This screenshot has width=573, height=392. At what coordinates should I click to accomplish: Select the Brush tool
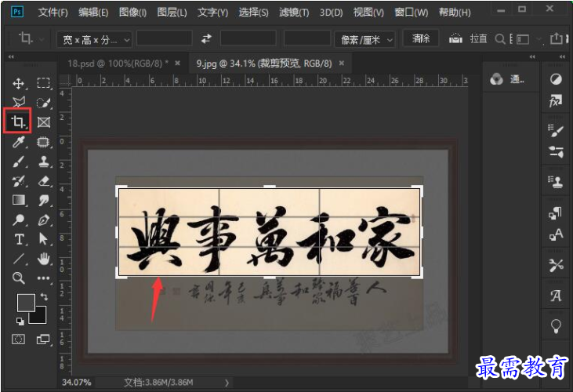(x=19, y=162)
